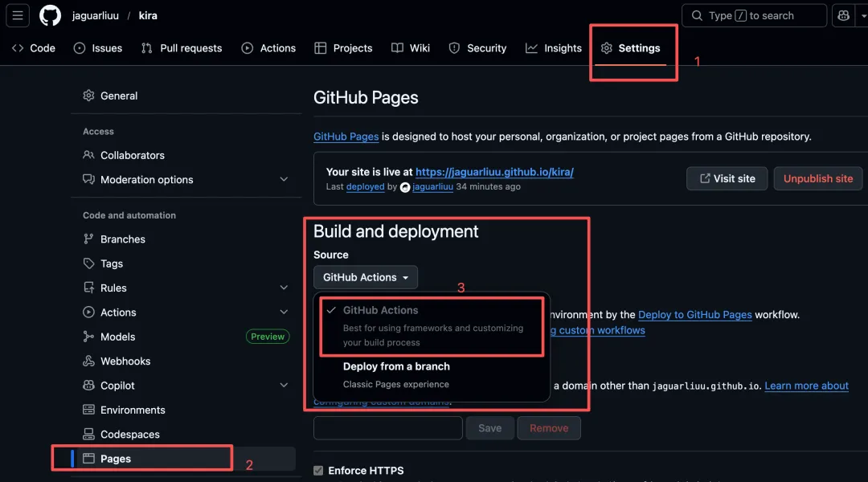Open Codespaces settings text

click(x=130, y=434)
